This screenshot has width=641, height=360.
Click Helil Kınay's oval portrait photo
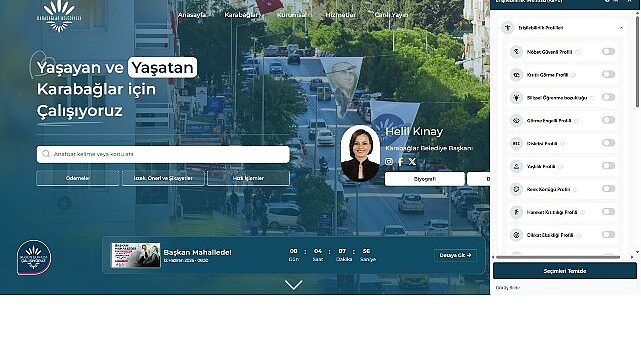[x=360, y=153]
